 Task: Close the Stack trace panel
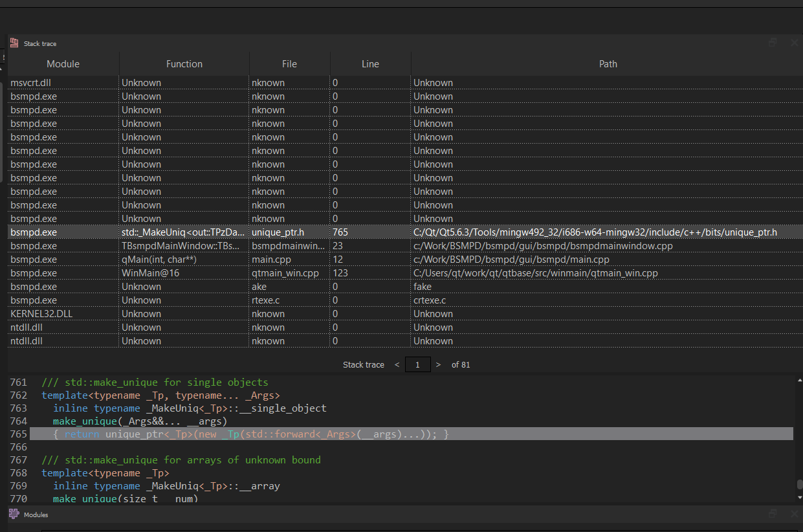coord(795,42)
